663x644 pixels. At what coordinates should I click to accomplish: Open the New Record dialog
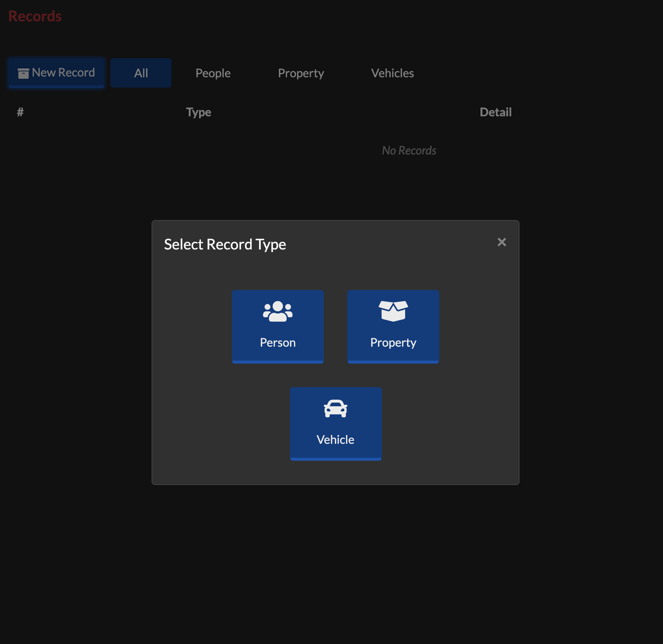pos(56,72)
